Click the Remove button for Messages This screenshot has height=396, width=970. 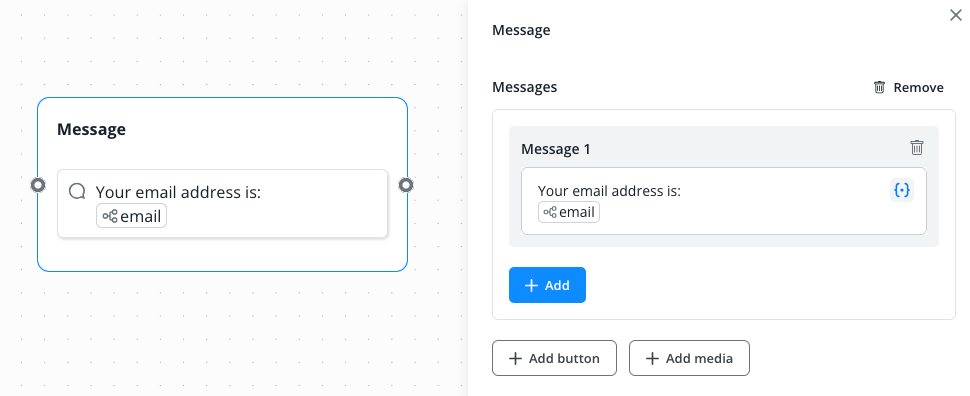pos(908,87)
